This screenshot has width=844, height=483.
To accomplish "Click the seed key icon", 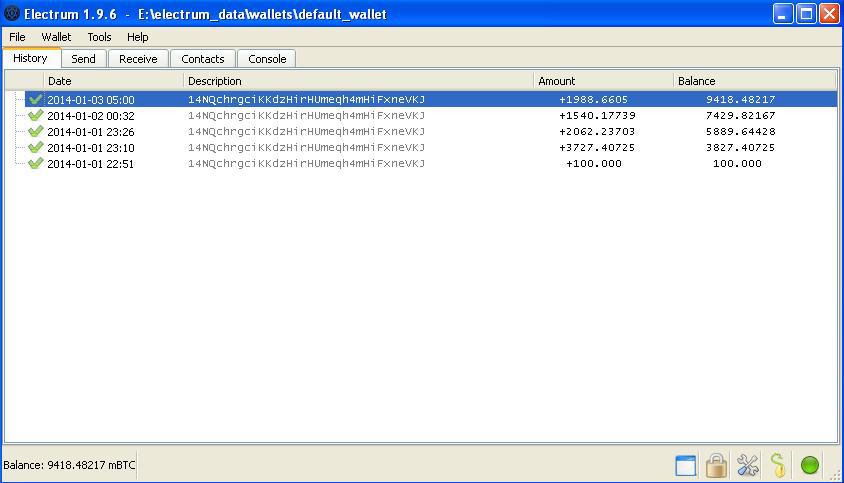I will tap(778, 465).
